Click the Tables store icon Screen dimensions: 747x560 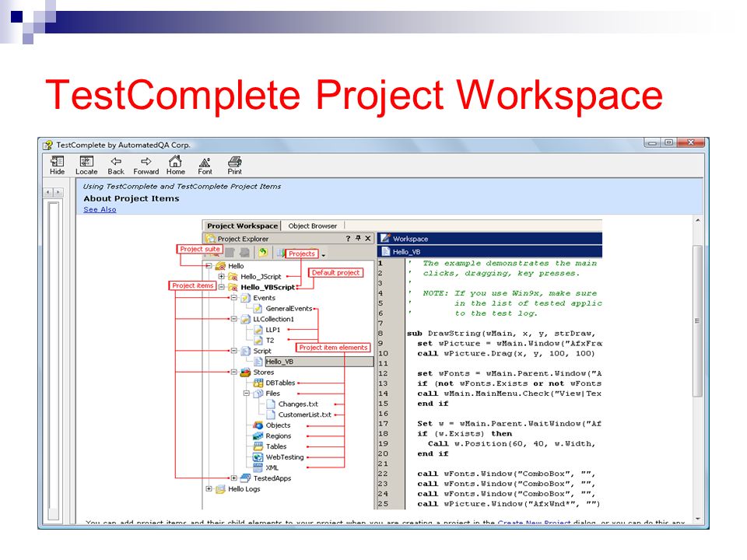(x=258, y=446)
